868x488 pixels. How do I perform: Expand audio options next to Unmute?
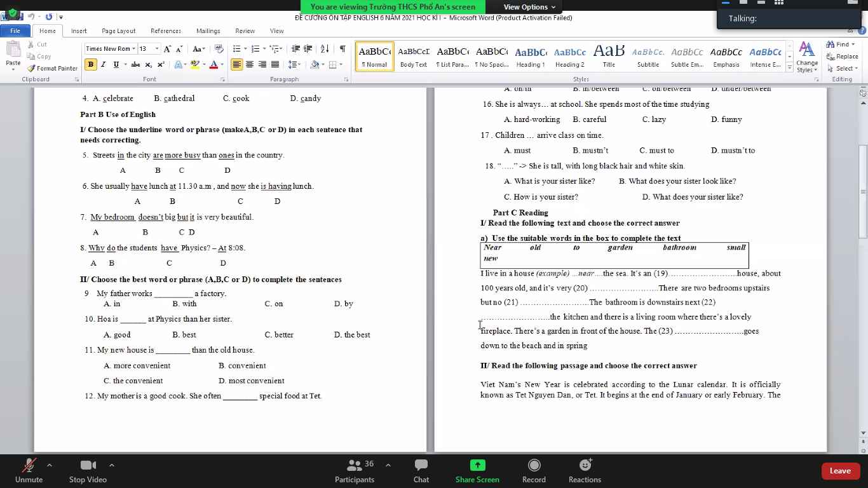50,464
